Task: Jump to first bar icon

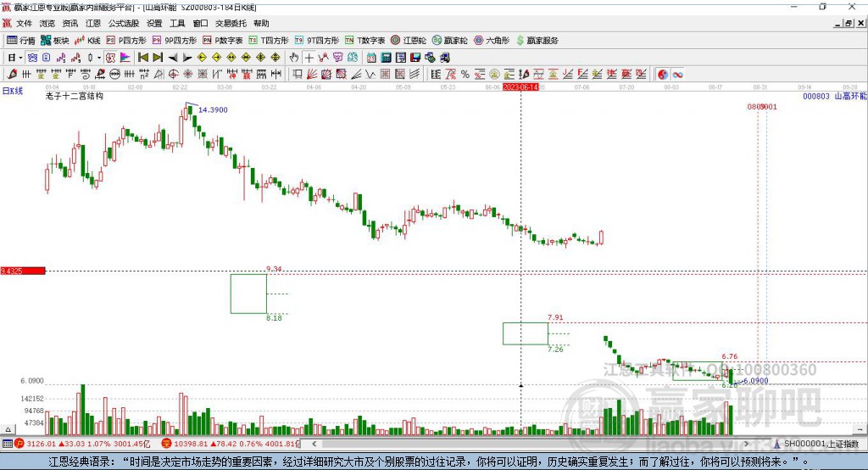Action: click(143, 58)
